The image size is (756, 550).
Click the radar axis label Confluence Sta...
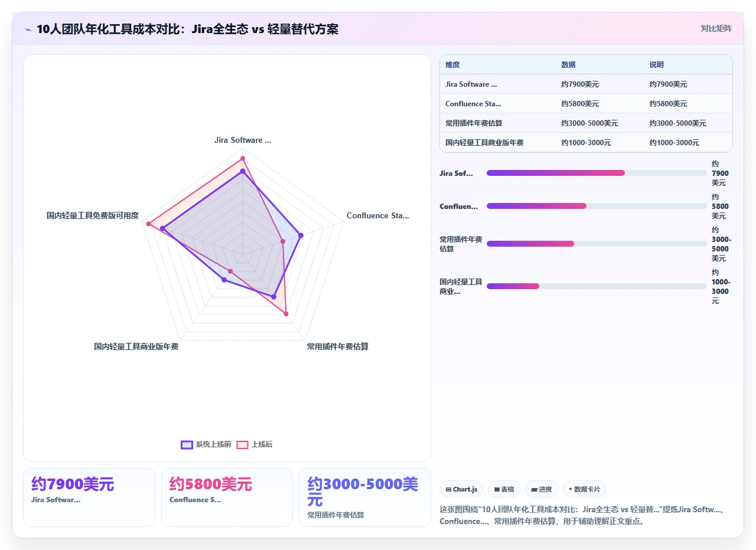tap(377, 216)
